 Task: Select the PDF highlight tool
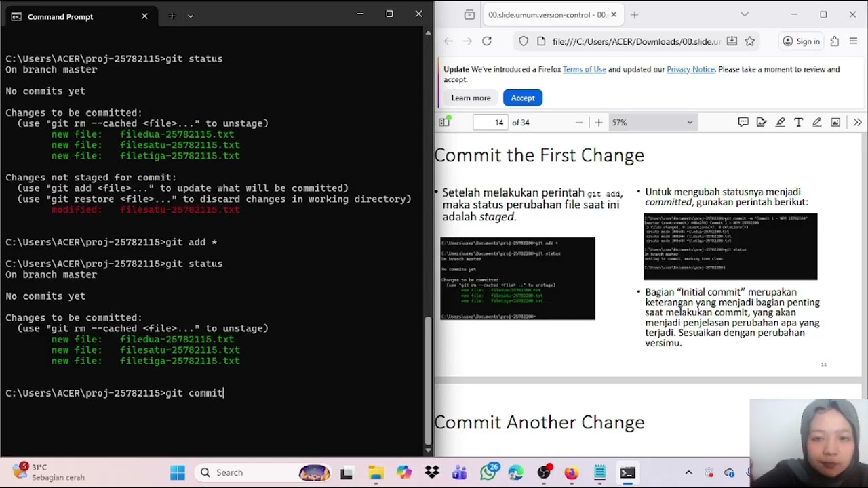(x=781, y=122)
